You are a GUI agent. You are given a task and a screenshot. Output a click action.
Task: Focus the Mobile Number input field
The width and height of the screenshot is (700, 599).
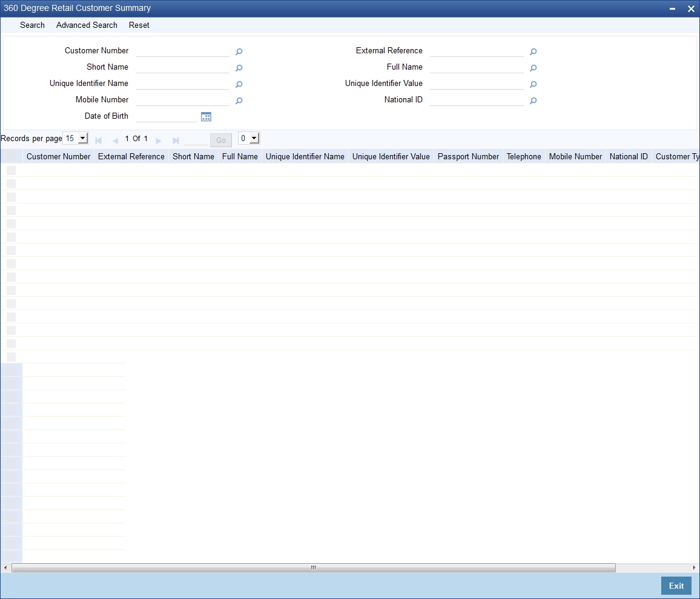(182, 100)
